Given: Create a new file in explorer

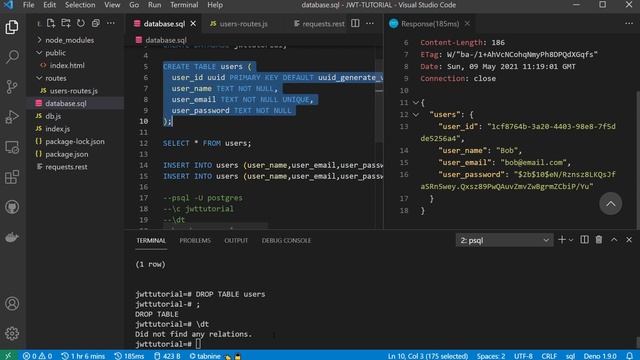Looking at the screenshot, I should pos(51,23).
